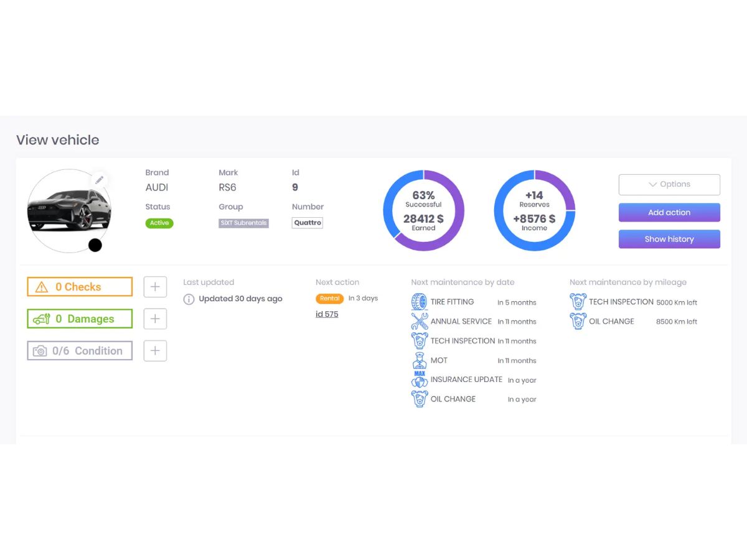Image resolution: width=747 pixels, height=560 pixels.
Task: Click the '5000 Km left' value
Action: pos(677,302)
